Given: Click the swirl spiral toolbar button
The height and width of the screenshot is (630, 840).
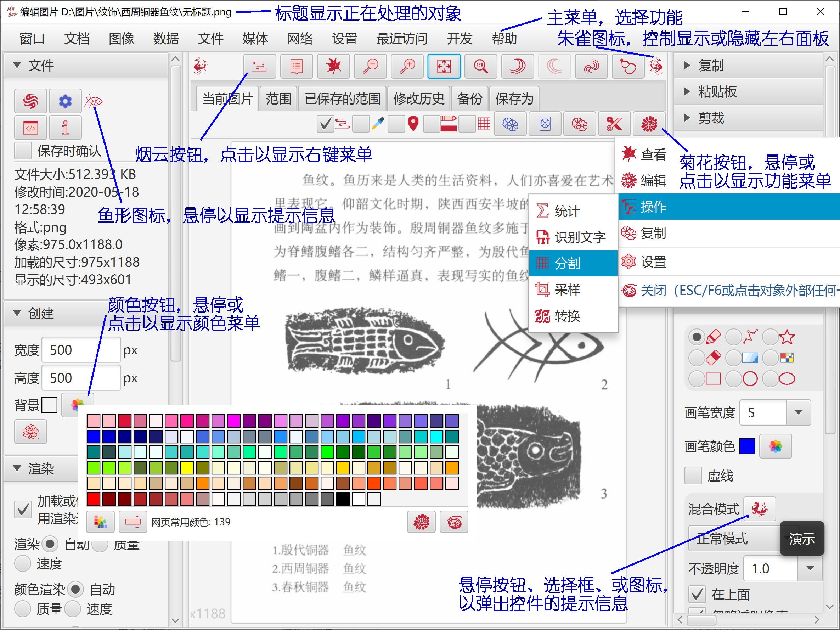Looking at the screenshot, I should (591, 67).
